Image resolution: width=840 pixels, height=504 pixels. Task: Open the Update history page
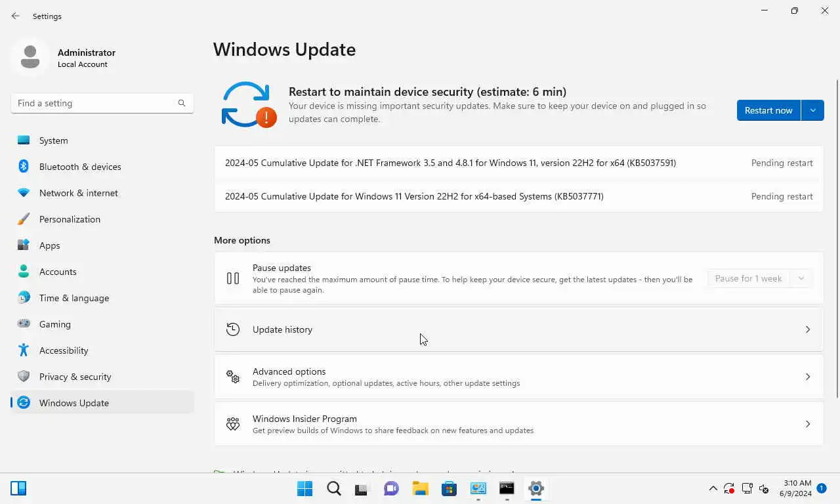click(x=518, y=329)
